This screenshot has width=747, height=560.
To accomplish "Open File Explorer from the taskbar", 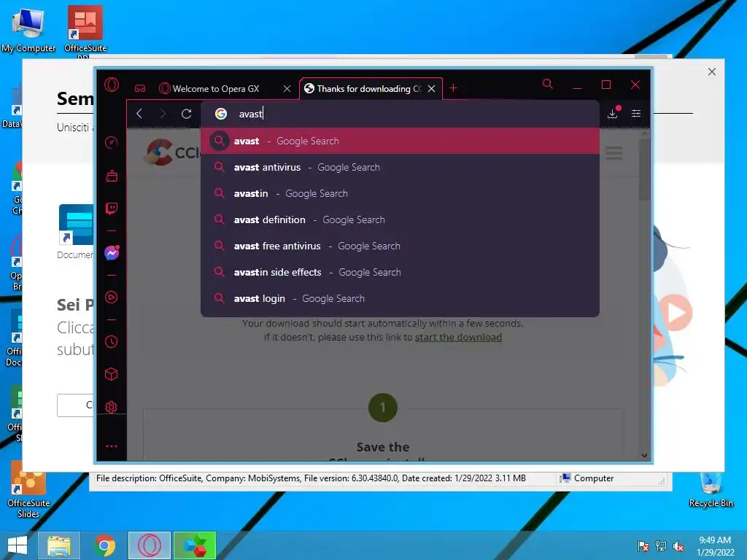I will [x=58, y=545].
